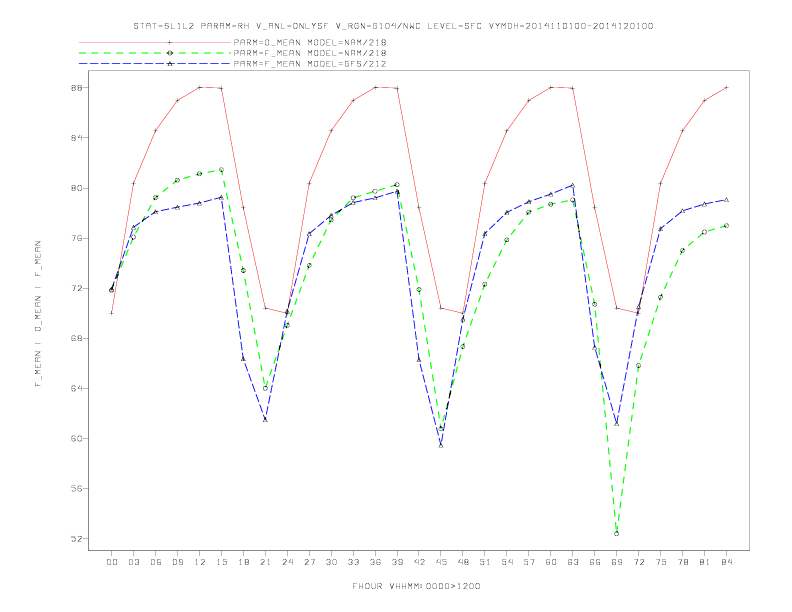Click y-axis tick label 84

click(x=76, y=137)
